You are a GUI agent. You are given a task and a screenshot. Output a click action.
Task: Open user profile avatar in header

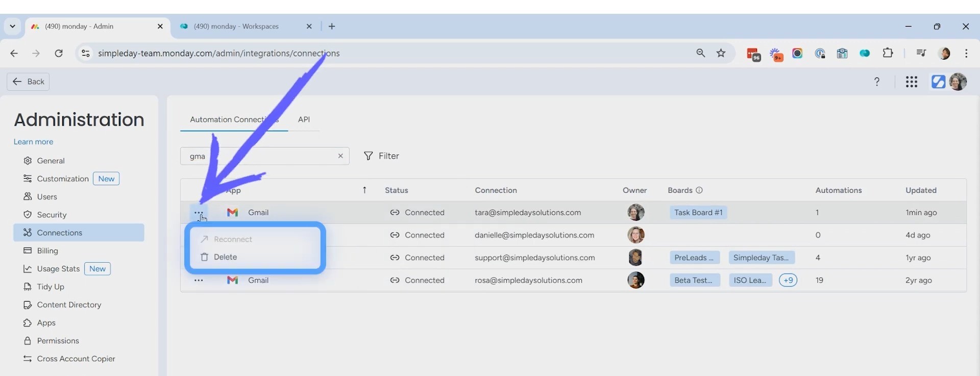(958, 82)
